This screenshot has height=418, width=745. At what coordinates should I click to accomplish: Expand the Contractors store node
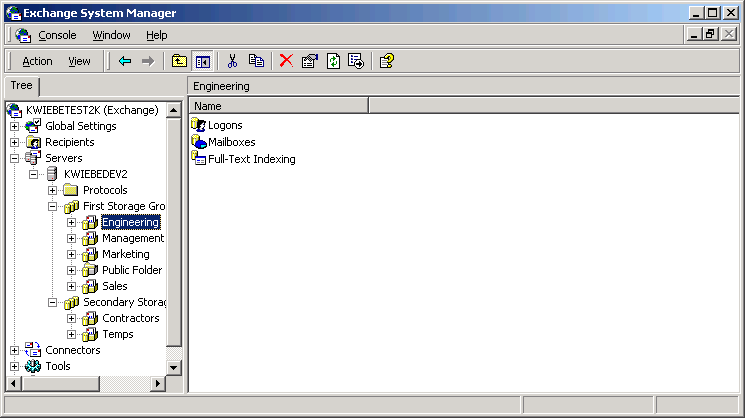pyautogui.click(x=71, y=318)
